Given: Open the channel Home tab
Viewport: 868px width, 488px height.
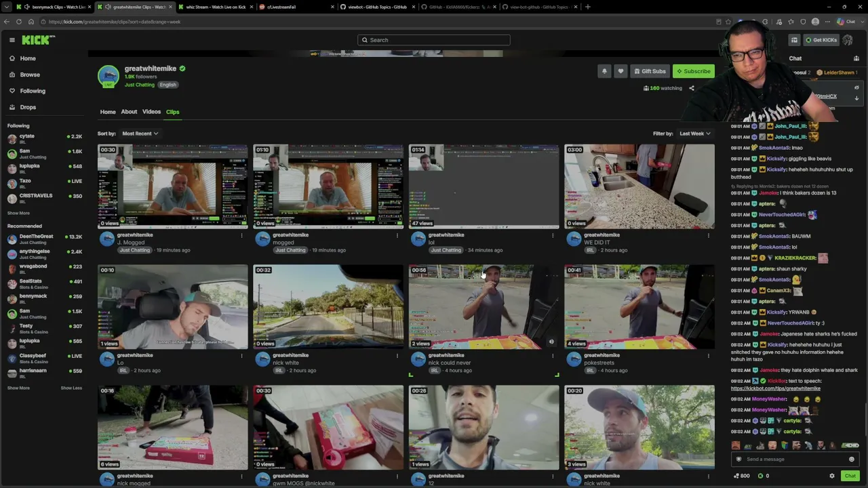Looking at the screenshot, I should (x=108, y=112).
